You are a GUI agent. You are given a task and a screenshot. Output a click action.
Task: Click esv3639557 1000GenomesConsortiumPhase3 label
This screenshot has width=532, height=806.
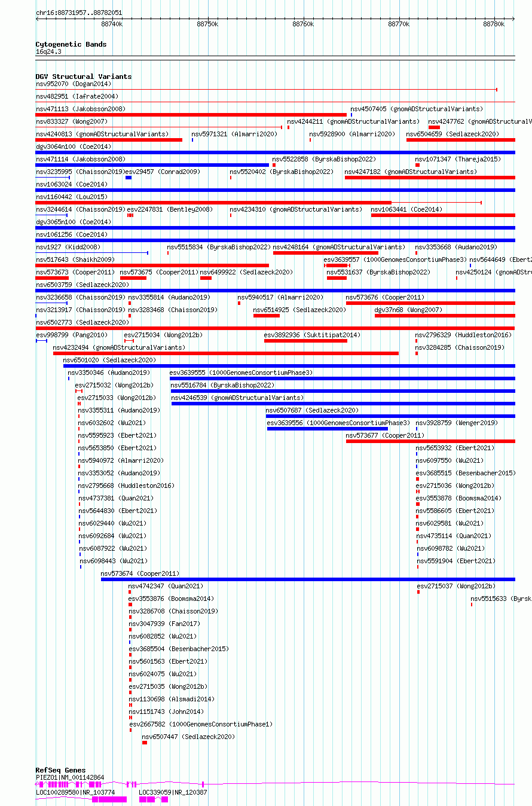pos(395,259)
